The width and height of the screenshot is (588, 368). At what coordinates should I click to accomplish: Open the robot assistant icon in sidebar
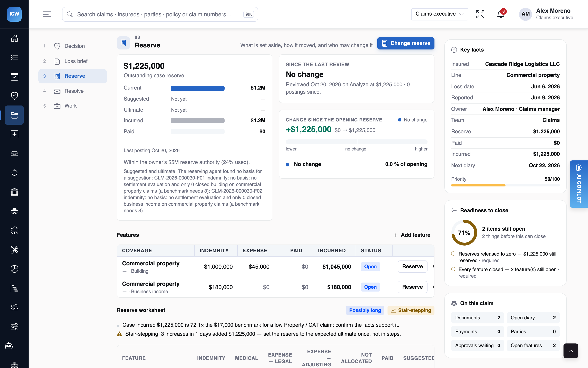click(9, 346)
